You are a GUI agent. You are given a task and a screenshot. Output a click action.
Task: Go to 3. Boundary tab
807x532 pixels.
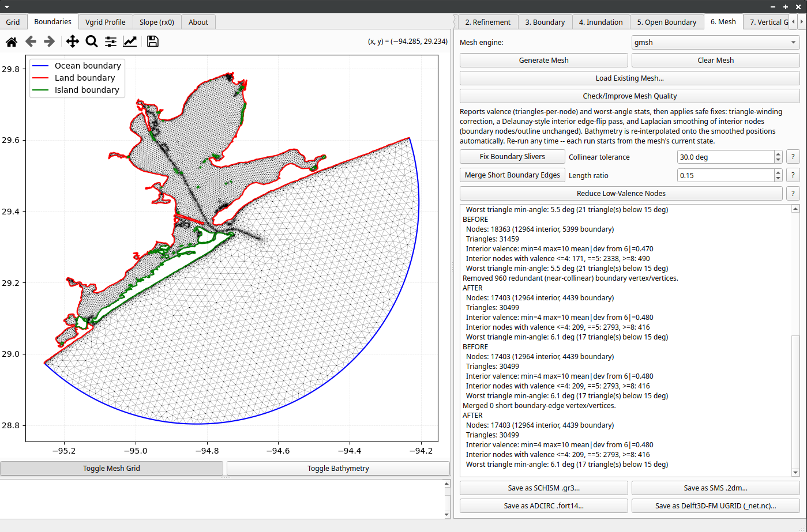pos(545,22)
